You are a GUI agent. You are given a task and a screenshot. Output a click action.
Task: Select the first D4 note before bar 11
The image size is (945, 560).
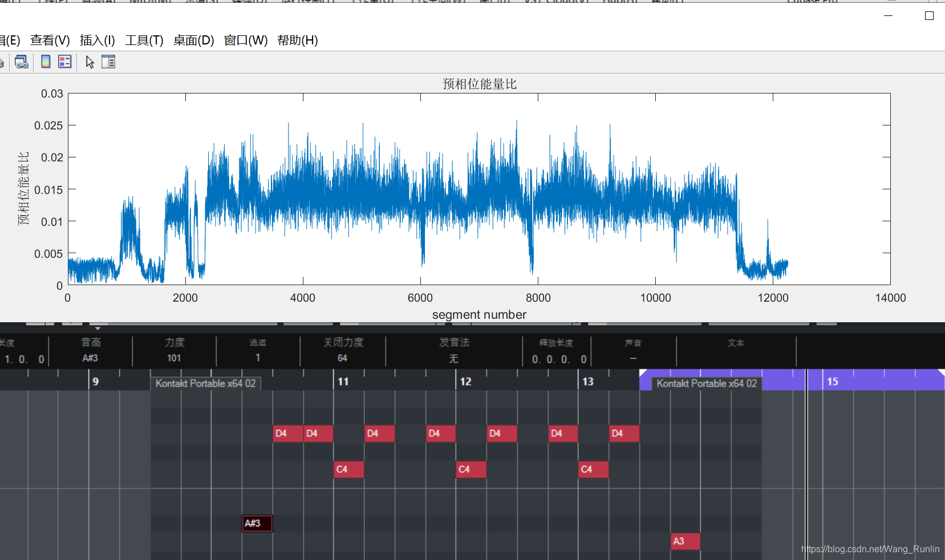tap(288, 433)
